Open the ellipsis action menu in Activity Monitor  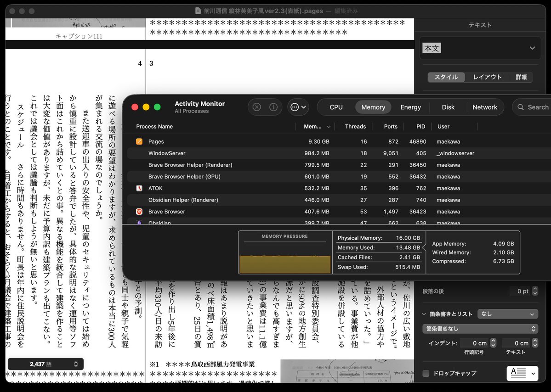(x=298, y=107)
